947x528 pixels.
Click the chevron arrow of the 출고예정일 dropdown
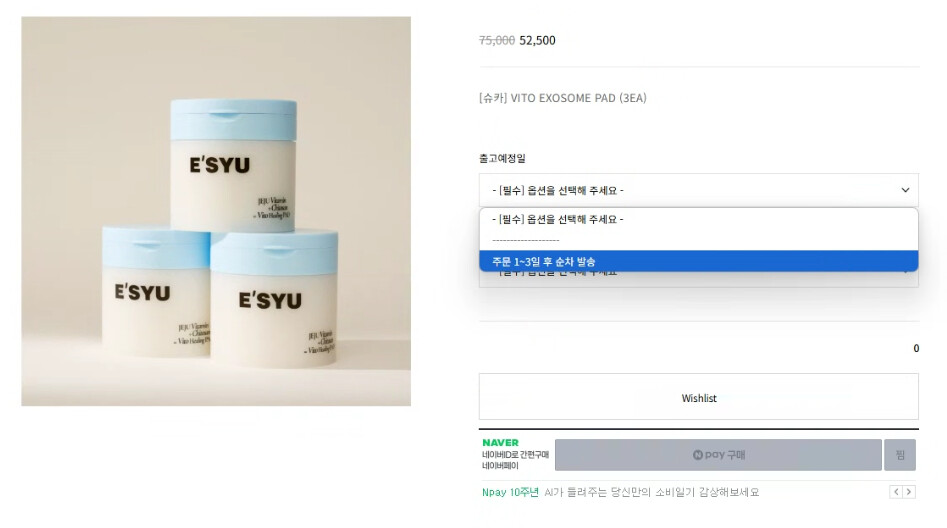coord(905,190)
